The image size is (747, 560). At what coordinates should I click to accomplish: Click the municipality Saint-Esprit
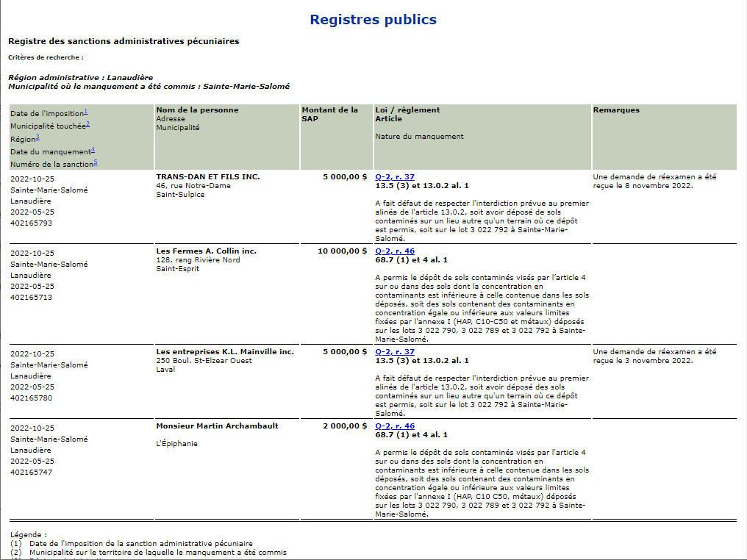(178, 269)
